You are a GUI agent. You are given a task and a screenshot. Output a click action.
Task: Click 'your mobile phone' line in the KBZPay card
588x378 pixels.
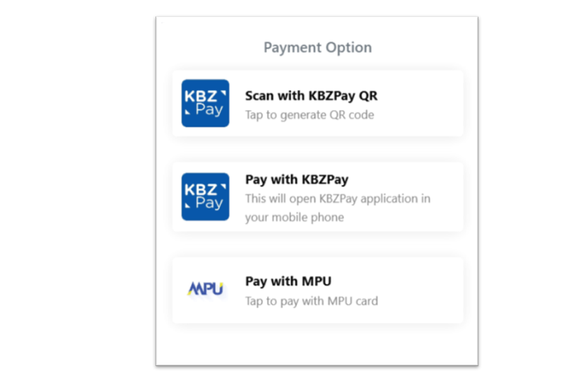[x=295, y=218]
